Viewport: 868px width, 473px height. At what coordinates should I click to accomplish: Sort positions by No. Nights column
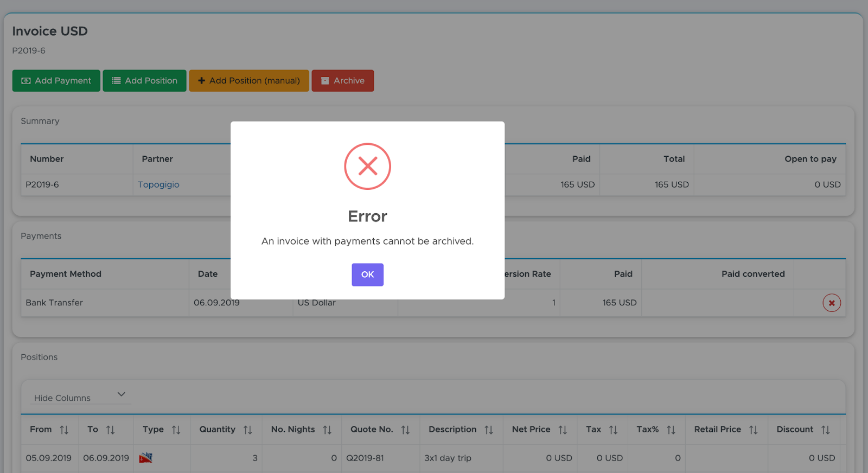tap(327, 430)
